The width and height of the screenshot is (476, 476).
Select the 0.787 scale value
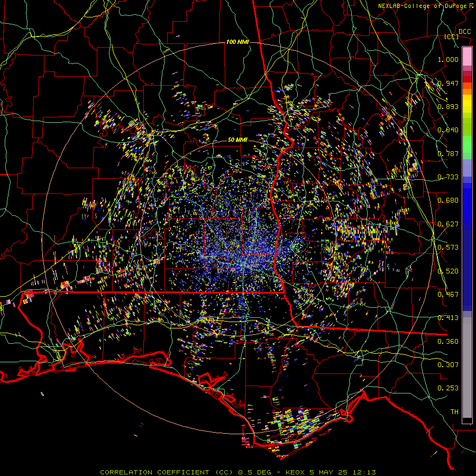pos(448,153)
